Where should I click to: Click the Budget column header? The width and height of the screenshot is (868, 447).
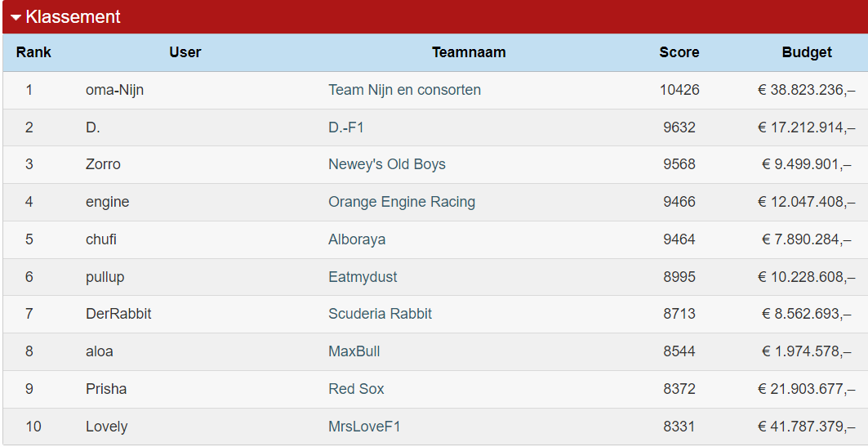click(x=807, y=52)
